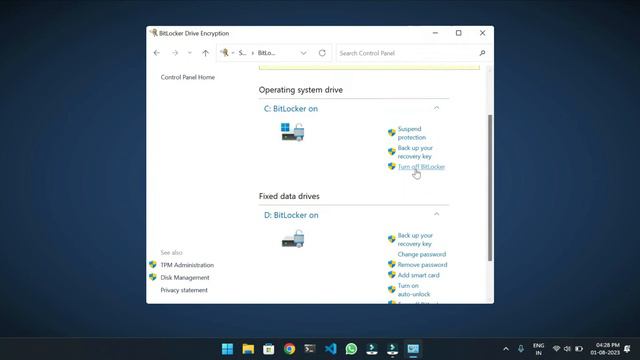Image resolution: width=640 pixels, height=360 pixels.
Task: Click the Forward navigation arrow
Action: (175, 53)
